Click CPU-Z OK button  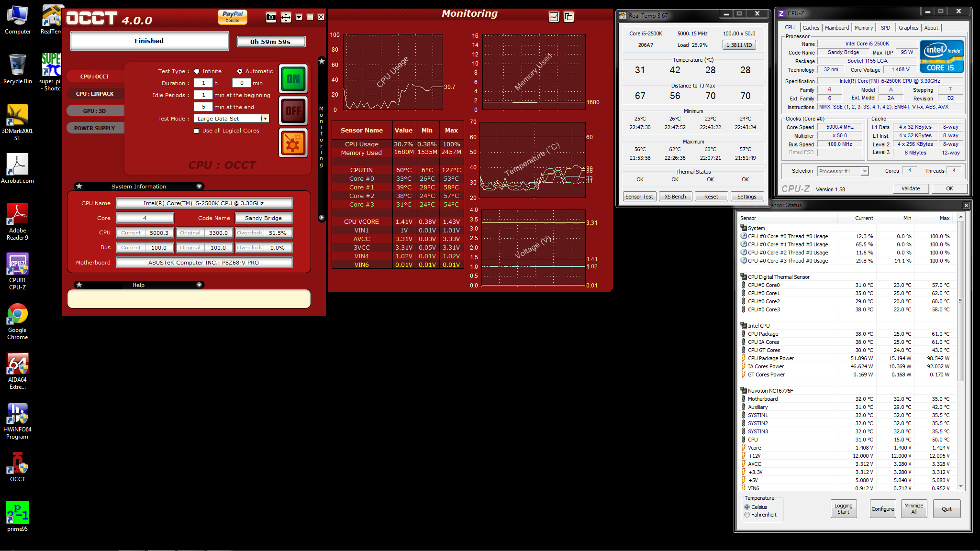949,188
